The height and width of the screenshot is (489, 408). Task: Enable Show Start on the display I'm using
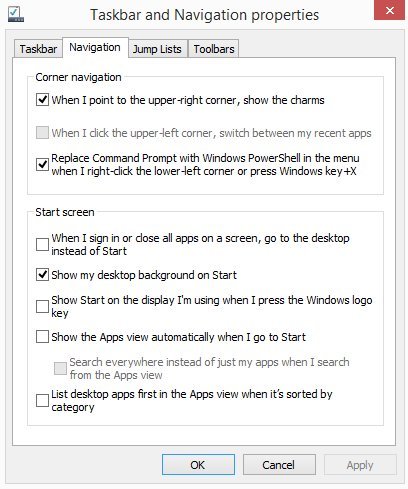click(42, 306)
